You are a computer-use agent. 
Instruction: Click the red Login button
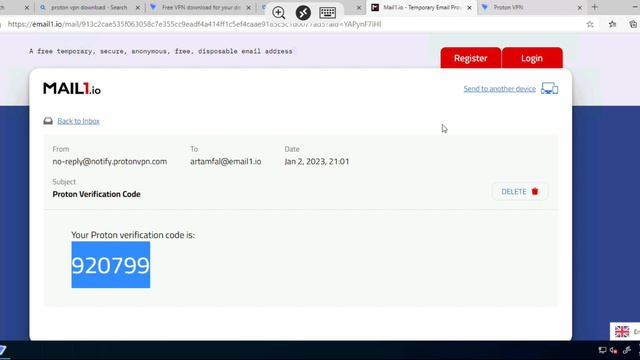coord(532,58)
